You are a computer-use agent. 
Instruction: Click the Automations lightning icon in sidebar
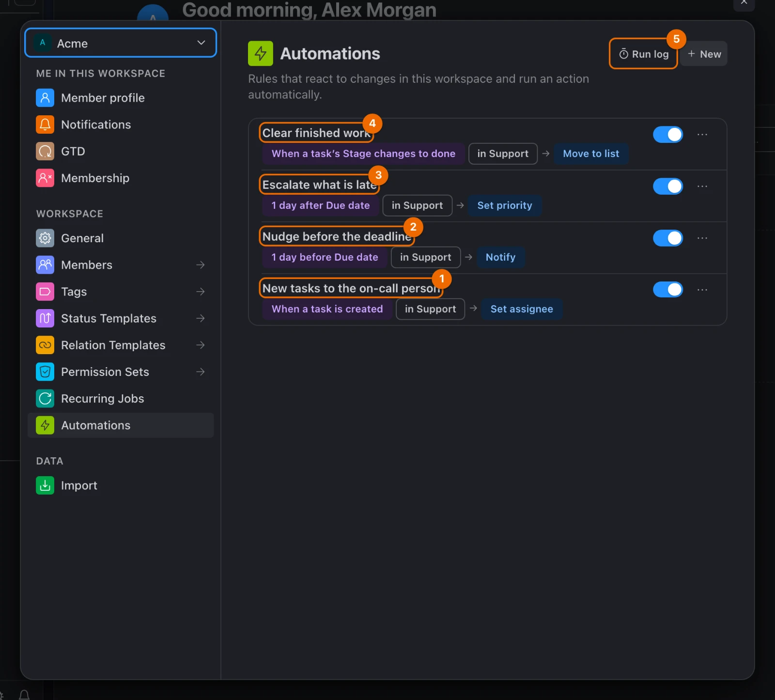[x=45, y=425]
